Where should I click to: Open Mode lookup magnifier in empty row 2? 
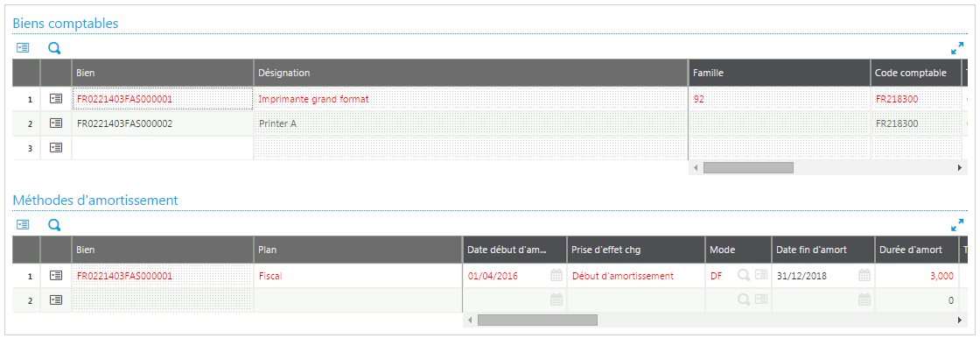(x=743, y=299)
